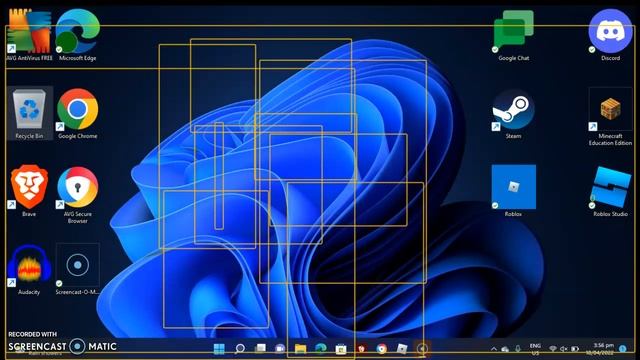The height and width of the screenshot is (360, 640).
Task: Open Microsoft Edge from the taskbar
Action: (x=321, y=349)
